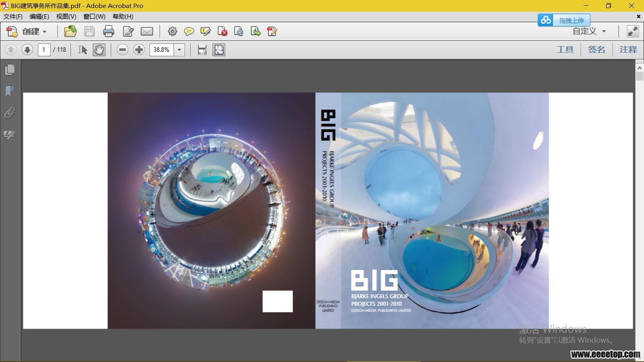Click the Create PDF icon

tap(12, 31)
